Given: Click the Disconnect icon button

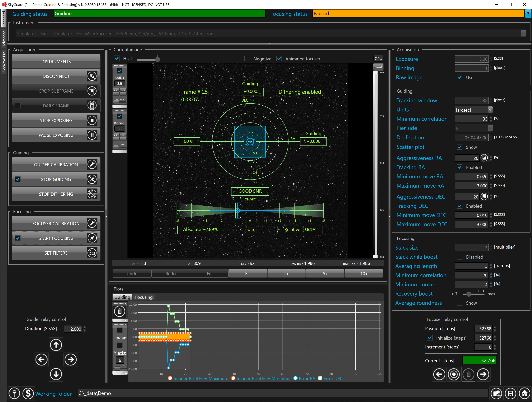Looking at the screenshot, I should pyautogui.click(x=92, y=76).
